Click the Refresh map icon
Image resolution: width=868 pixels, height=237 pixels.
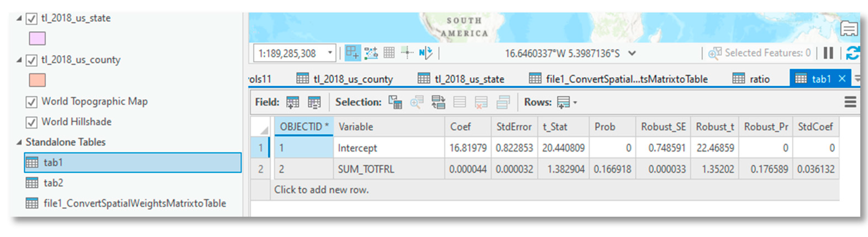(853, 53)
